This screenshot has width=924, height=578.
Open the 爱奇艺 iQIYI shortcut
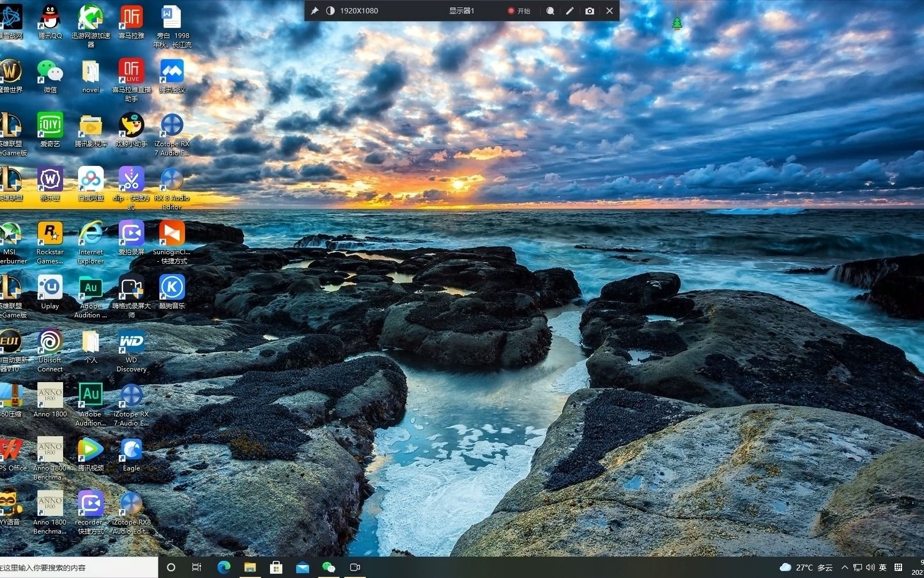click(50, 130)
